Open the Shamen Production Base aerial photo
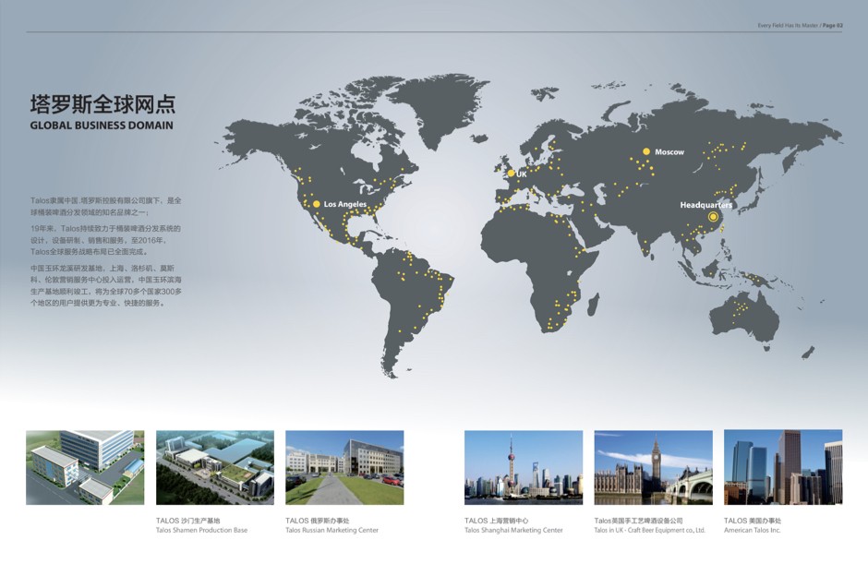Viewport: 868px width, 588px height. pyautogui.click(x=215, y=467)
